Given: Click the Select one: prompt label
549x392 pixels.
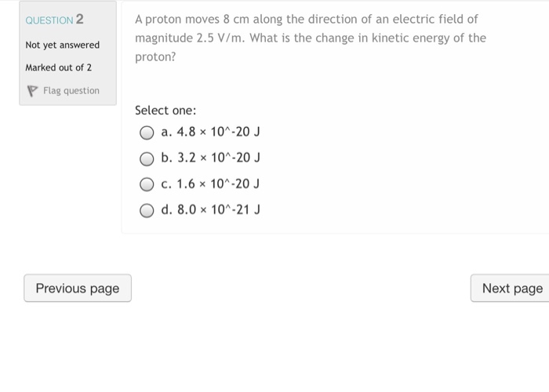Looking at the screenshot, I should tap(165, 111).
